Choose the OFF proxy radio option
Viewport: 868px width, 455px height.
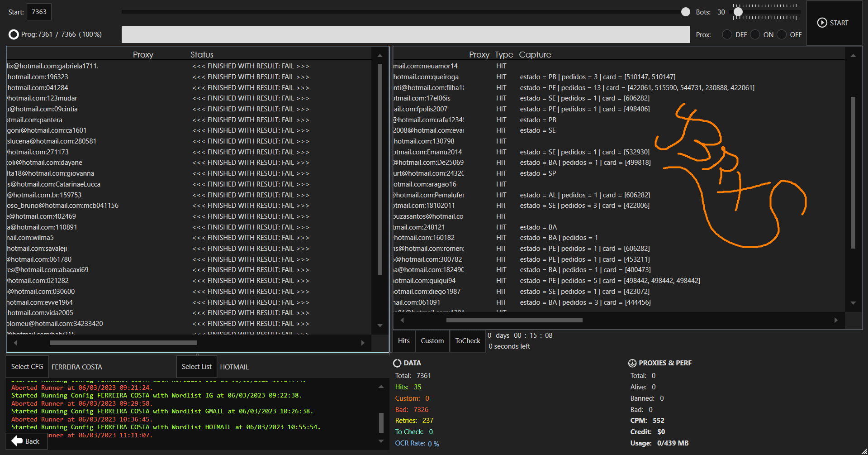(x=782, y=35)
